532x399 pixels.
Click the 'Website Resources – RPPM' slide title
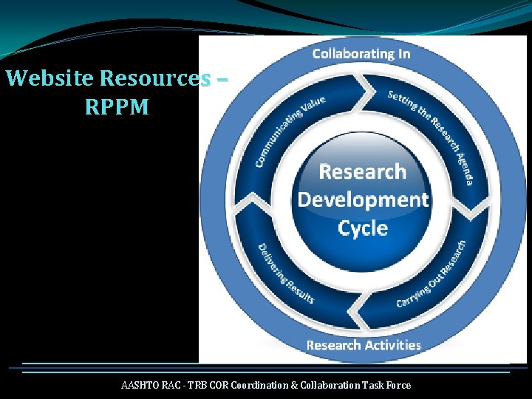click(117, 92)
